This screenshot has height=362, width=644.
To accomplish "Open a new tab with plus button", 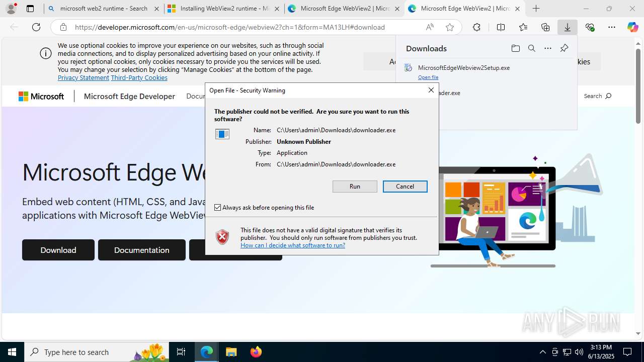I will [x=536, y=9].
